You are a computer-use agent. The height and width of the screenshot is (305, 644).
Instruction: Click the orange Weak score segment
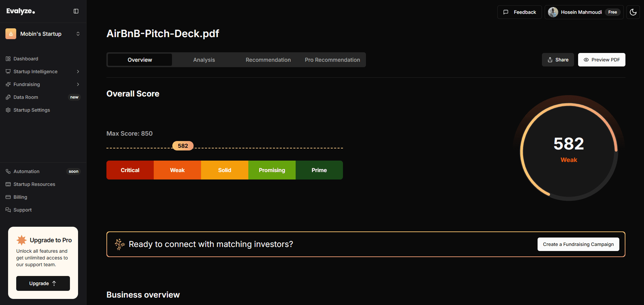point(177,170)
